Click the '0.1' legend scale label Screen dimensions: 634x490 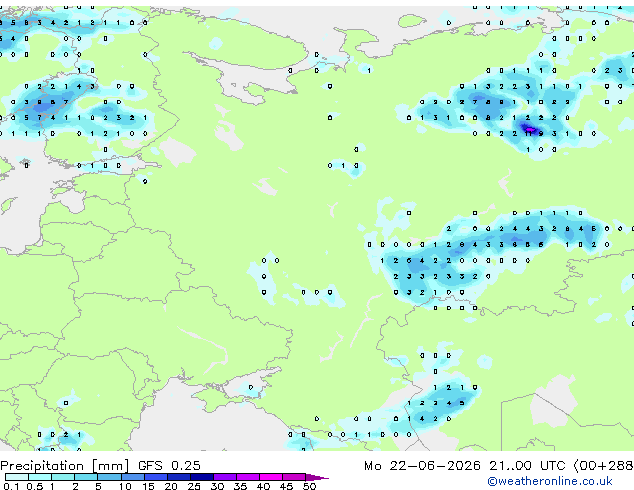click(x=11, y=486)
